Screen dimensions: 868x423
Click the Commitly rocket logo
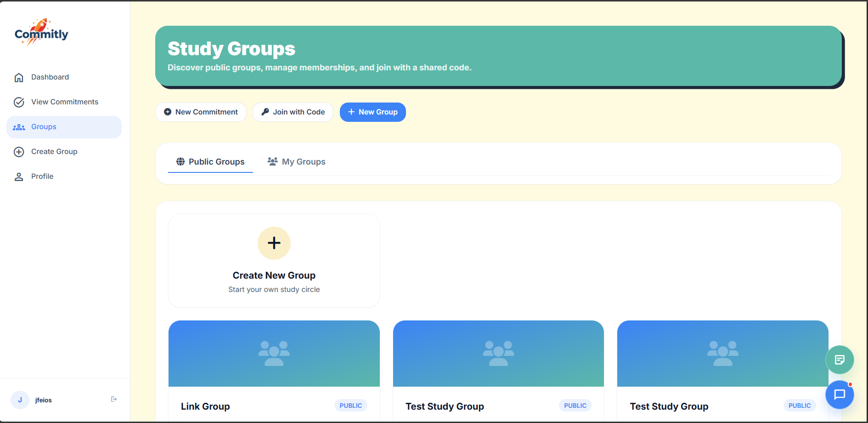pos(41,33)
